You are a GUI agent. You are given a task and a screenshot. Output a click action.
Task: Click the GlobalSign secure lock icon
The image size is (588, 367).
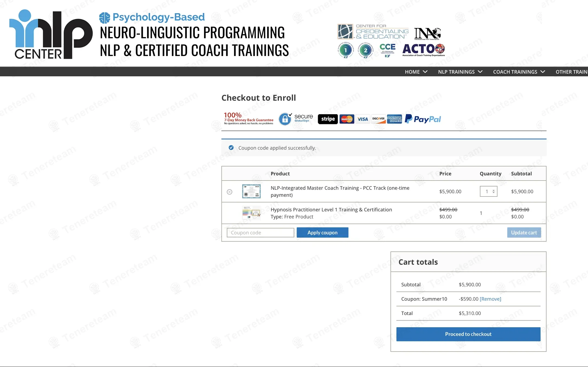pyautogui.click(x=285, y=119)
